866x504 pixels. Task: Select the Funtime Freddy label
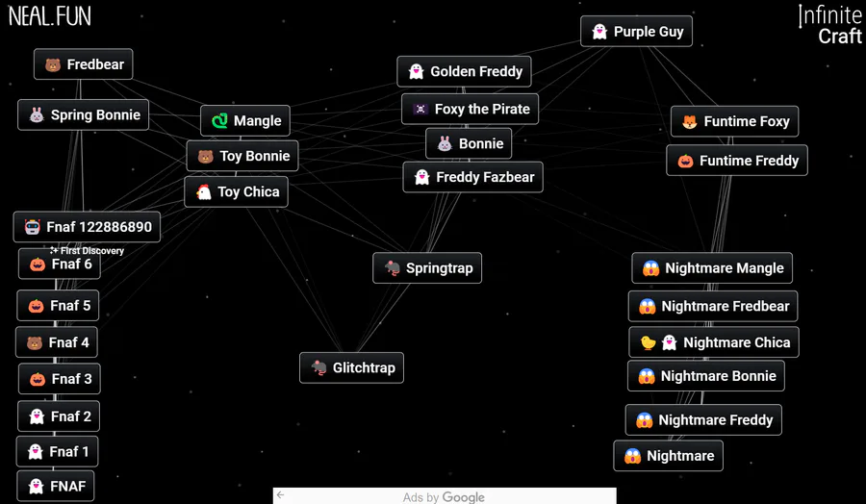pyautogui.click(x=749, y=161)
